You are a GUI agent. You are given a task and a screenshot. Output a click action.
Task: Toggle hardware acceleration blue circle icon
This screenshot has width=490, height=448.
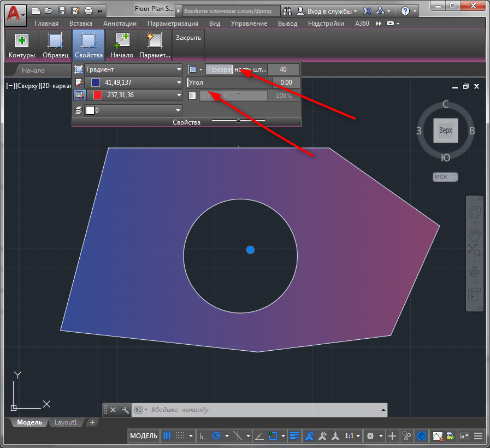click(x=422, y=436)
